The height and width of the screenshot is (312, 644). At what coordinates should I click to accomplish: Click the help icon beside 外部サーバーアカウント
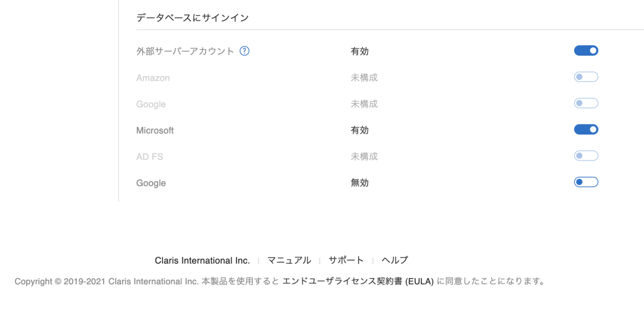click(245, 51)
